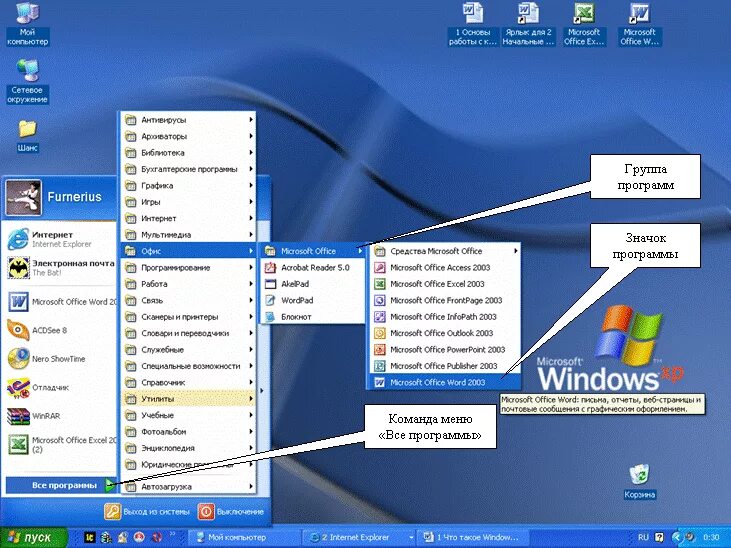Image resolution: width=731 pixels, height=548 pixels.
Task: Open the Связь program group
Action: point(188,300)
